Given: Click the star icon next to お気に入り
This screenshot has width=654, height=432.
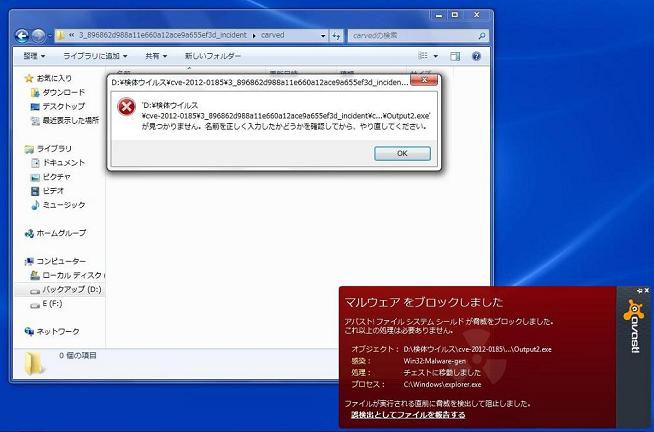Looking at the screenshot, I should coord(29,78).
